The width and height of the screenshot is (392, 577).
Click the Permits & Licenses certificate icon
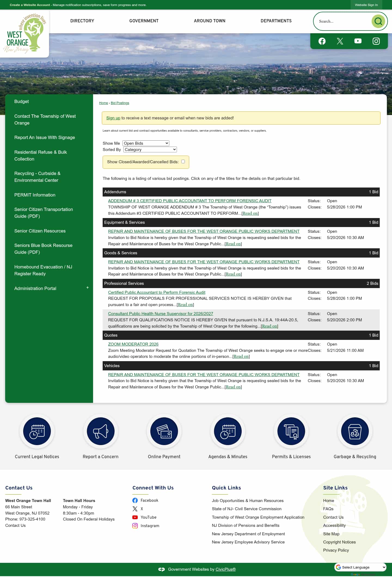pyautogui.click(x=291, y=431)
